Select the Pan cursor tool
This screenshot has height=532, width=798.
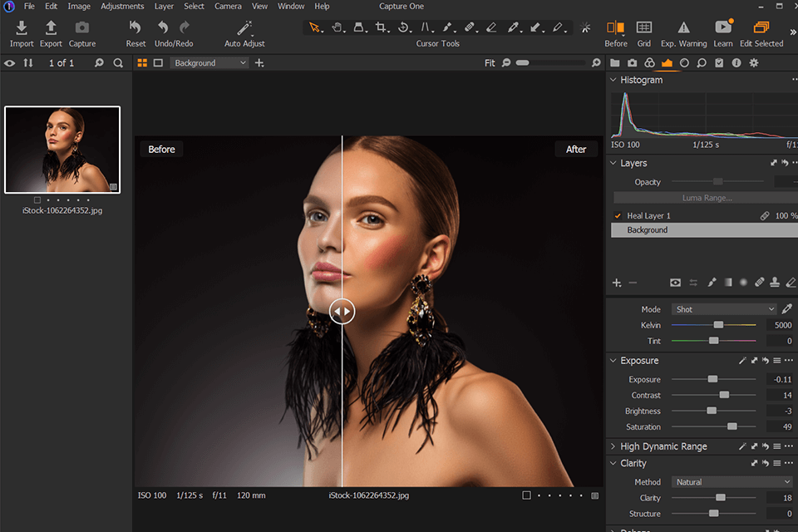[336, 27]
